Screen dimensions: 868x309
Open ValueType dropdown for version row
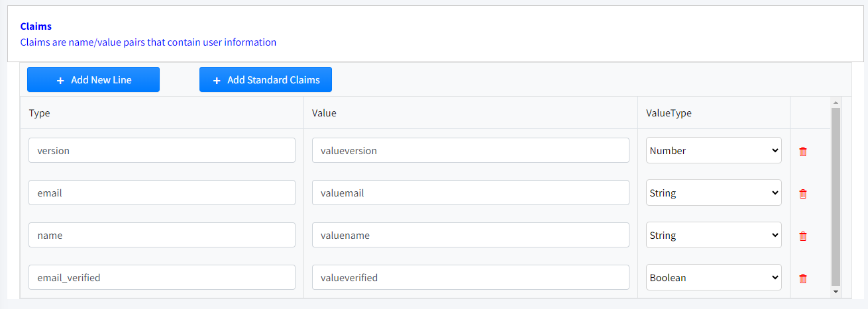click(714, 150)
